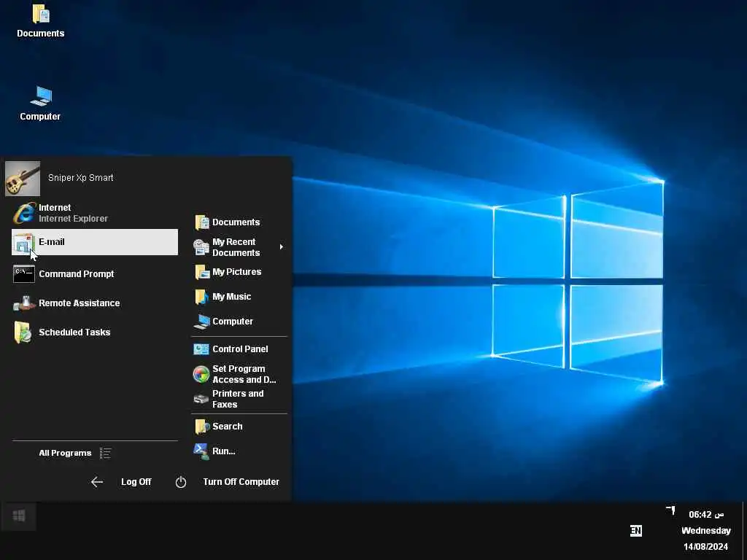Open My Music via its label
The width and height of the screenshot is (747, 560).
coord(231,297)
